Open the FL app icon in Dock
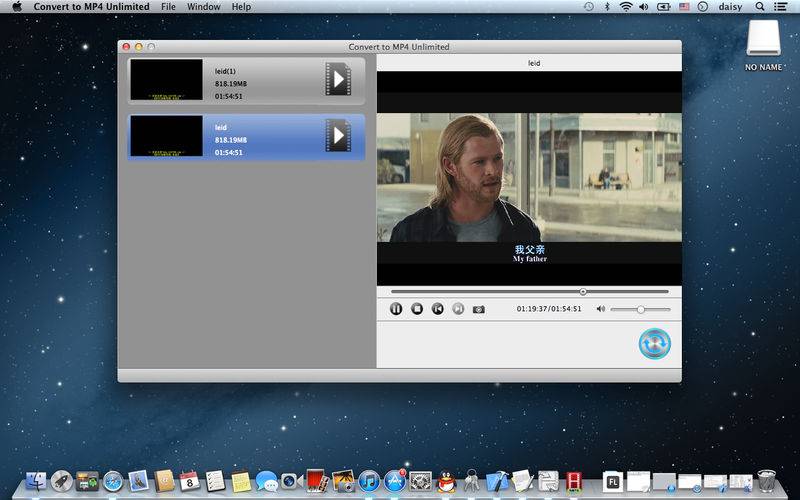This screenshot has width=800, height=500. tap(612, 481)
